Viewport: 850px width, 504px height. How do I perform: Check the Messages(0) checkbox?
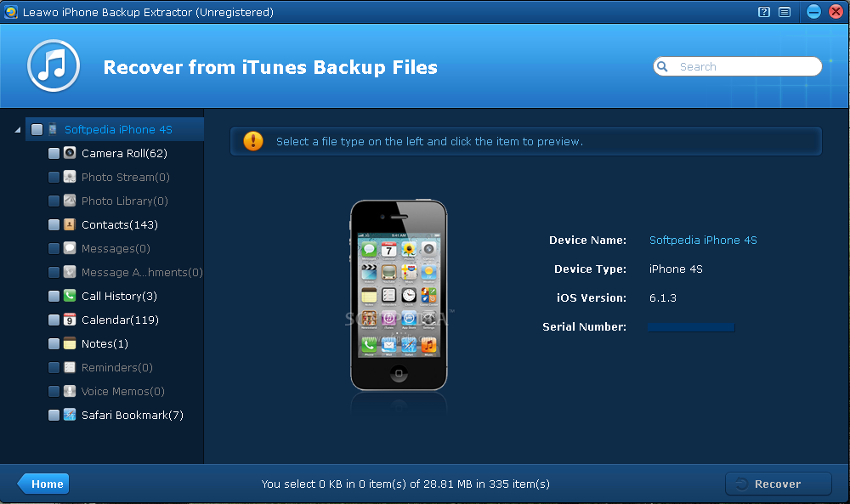pyautogui.click(x=54, y=249)
